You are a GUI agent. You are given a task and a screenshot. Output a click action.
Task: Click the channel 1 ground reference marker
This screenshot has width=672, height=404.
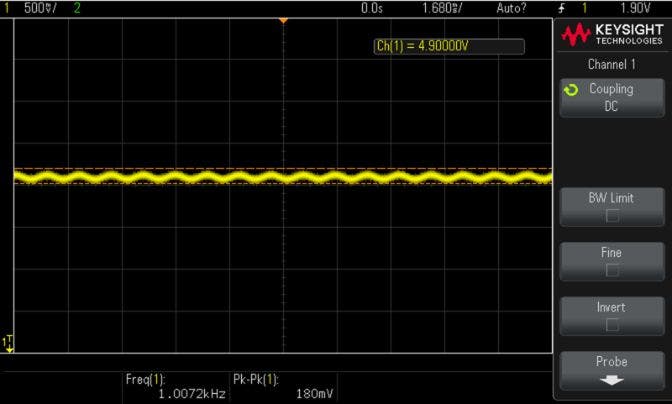point(9,342)
